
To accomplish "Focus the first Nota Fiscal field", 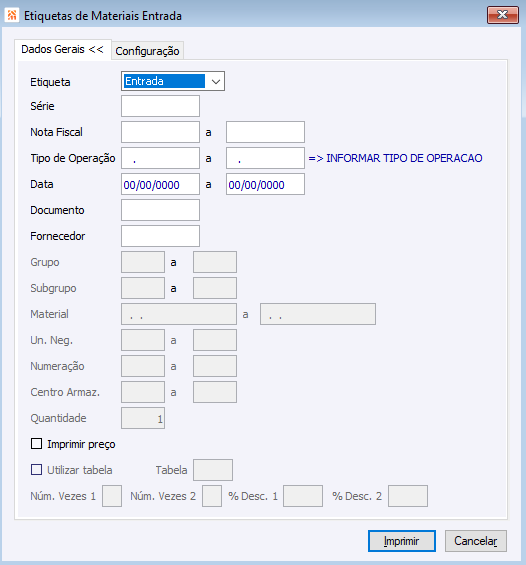I will [x=160, y=132].
